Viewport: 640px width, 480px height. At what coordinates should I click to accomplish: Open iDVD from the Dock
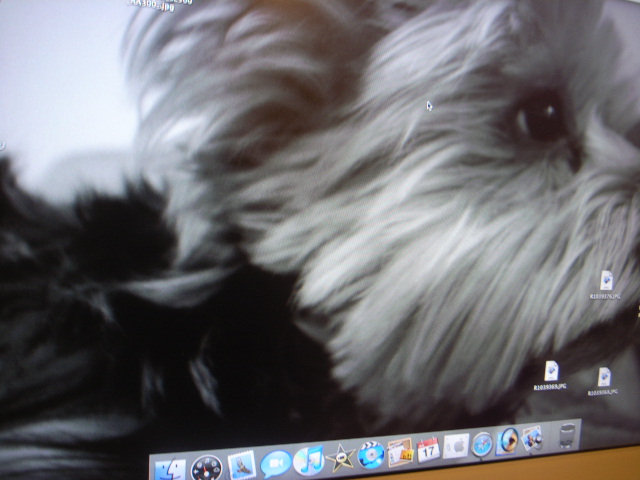(x=371, y=454)
